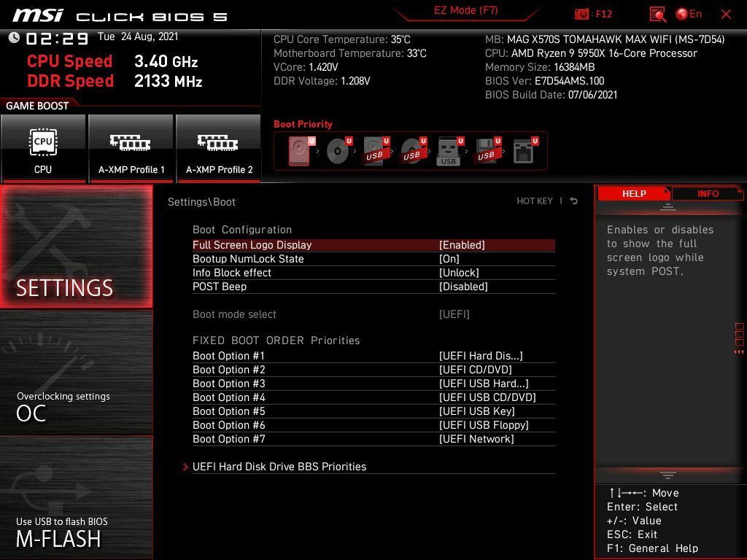The width and height of the screenshot is (747, 560).
Task: Select the network boot priority icon
Action: [525, 151]
